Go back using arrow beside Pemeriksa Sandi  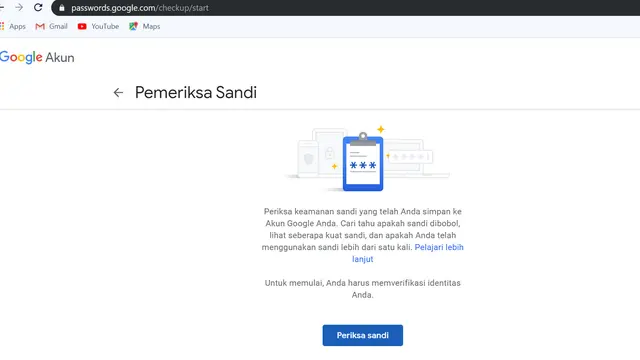[118, 93]
